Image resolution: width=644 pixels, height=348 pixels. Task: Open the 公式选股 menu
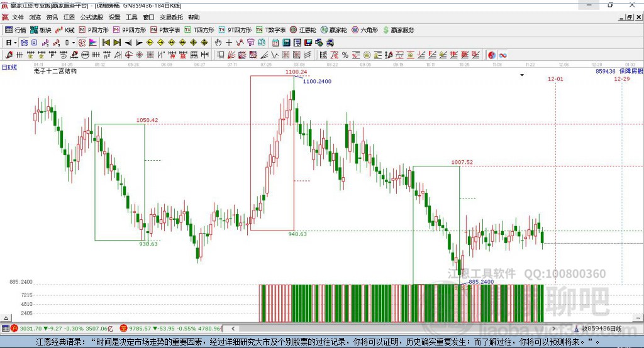pyautogui.click(x=92, y=17)
